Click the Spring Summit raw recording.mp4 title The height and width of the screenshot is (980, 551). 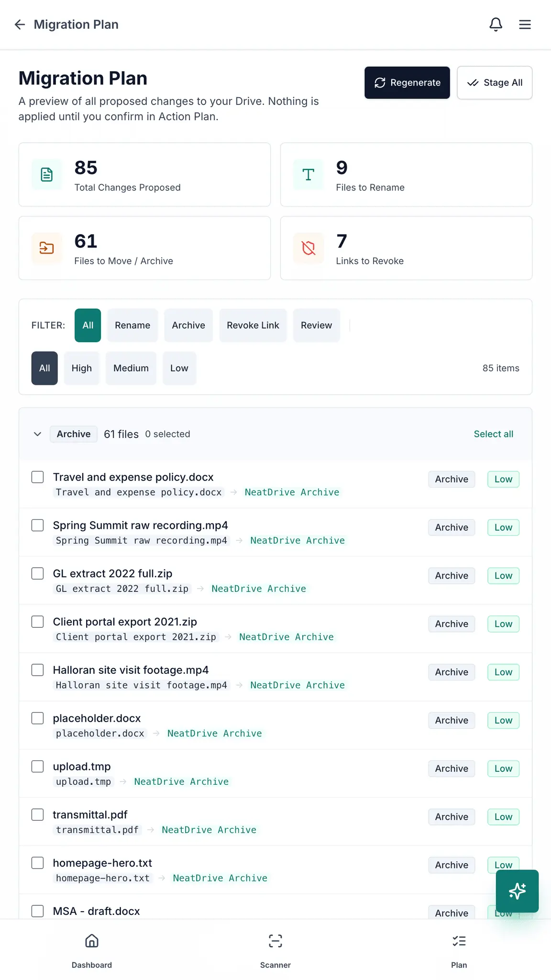tap(140, 525)
